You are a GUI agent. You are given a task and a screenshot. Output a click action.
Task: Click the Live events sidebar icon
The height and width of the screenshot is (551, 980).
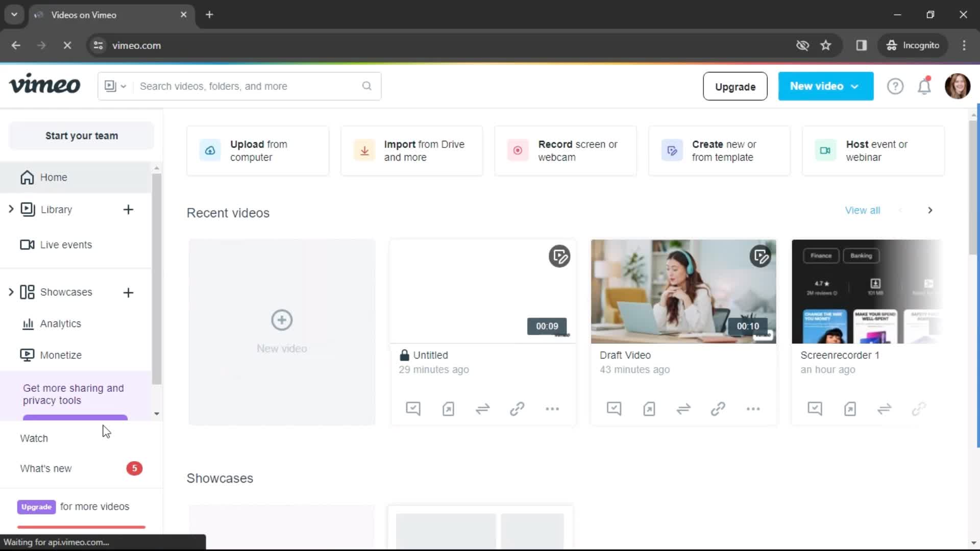[27, 244]
